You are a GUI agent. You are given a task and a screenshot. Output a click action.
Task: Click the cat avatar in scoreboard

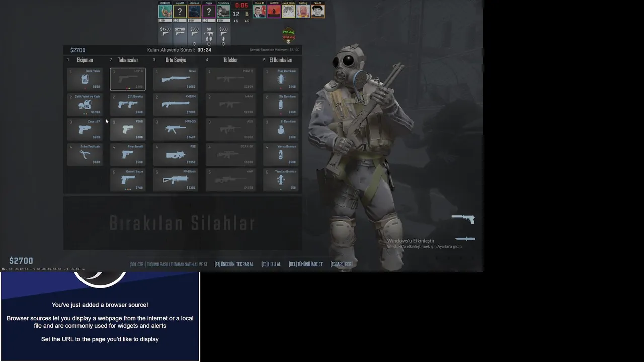pyautogui.click(x=288, y=12)
